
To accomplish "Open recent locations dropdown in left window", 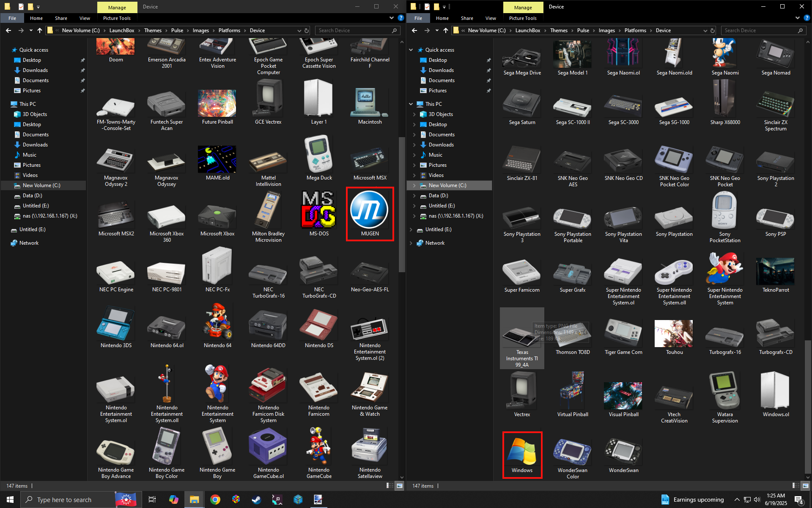I will click(31, 30).
